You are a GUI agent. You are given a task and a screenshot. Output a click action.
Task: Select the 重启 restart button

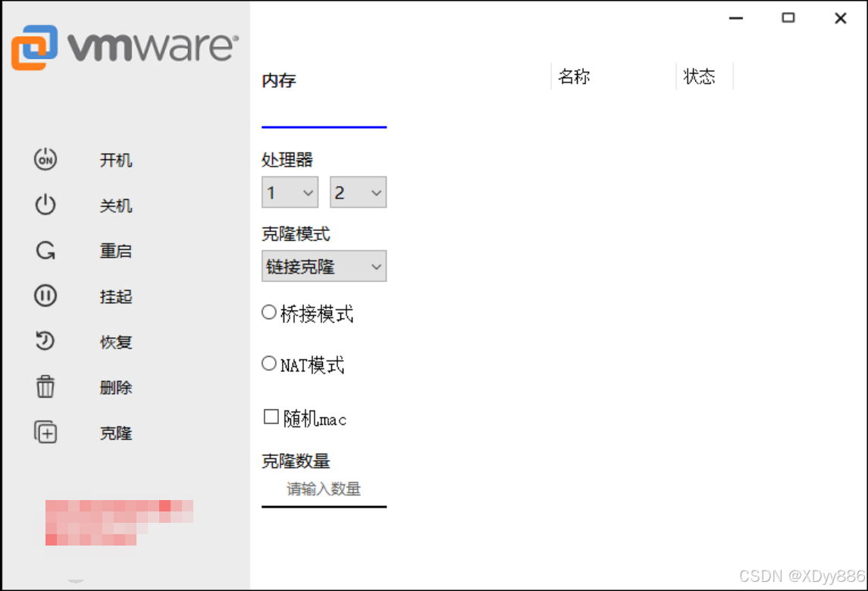tap(116, 251)
